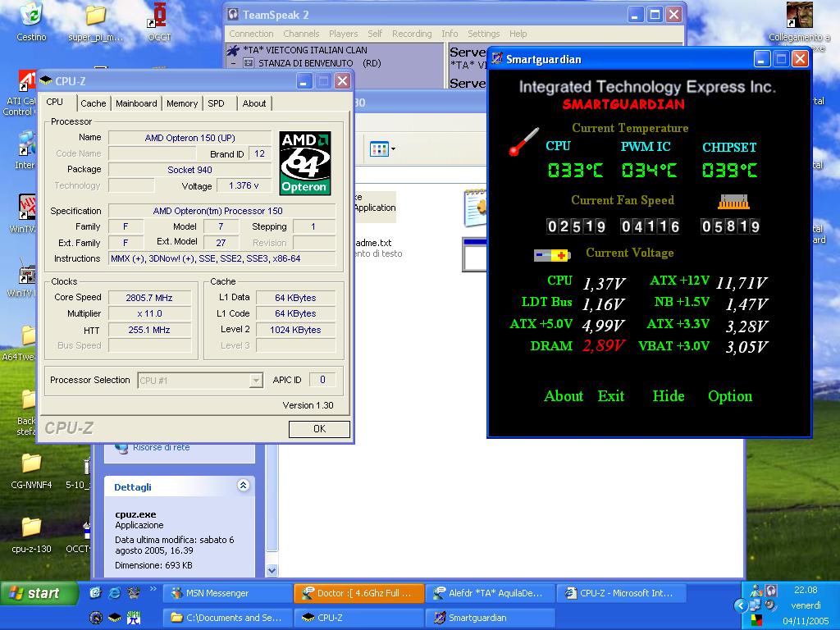Image resolution: width=840 pixels, height=630 pixels.
Task: Open the flashing Doctor chat taskbar button
Action: (359, 593)
